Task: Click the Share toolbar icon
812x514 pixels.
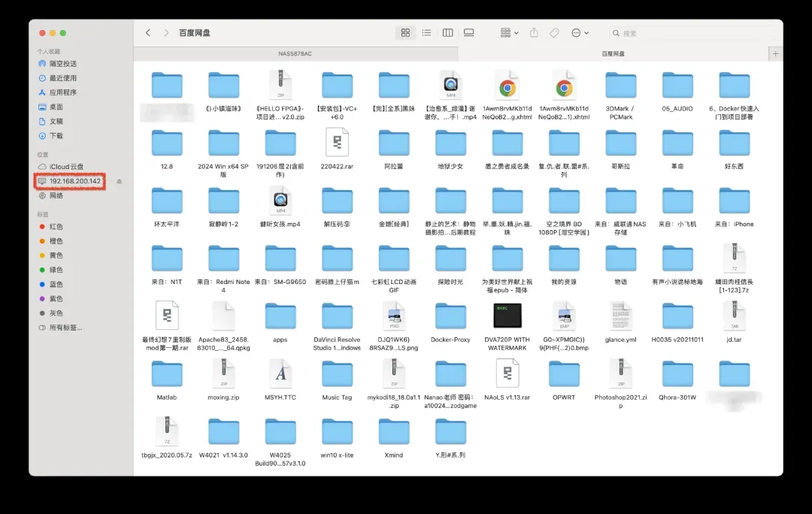Action: tap(534, 33)
